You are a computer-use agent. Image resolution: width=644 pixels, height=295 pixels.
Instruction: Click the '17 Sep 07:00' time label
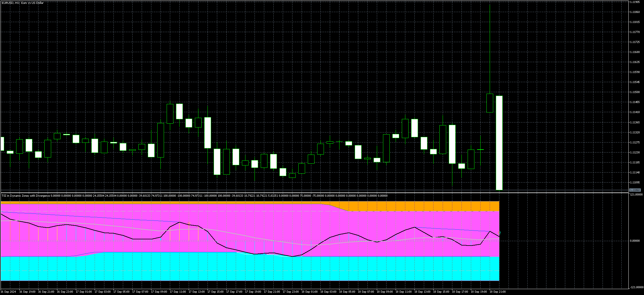pos(140,292)
